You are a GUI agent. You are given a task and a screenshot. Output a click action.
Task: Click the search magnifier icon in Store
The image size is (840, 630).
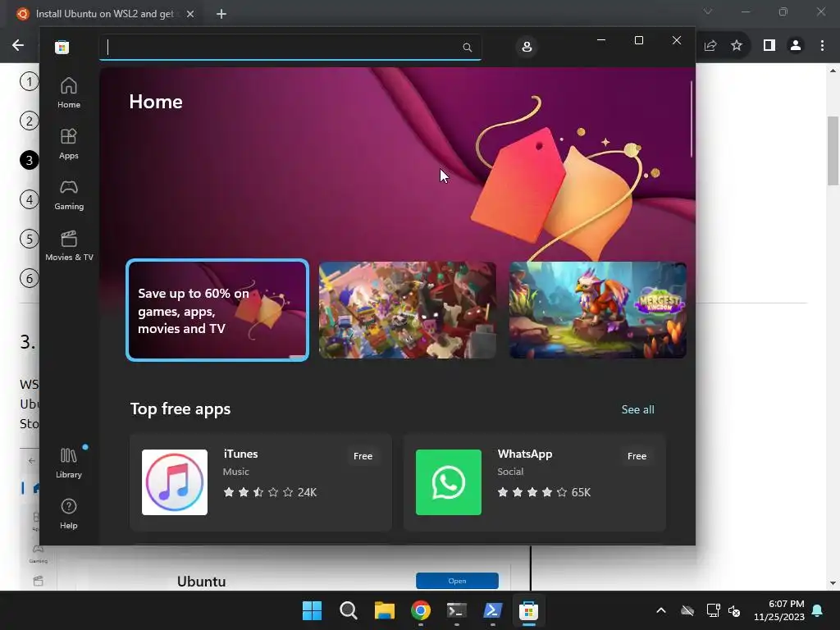467,47
